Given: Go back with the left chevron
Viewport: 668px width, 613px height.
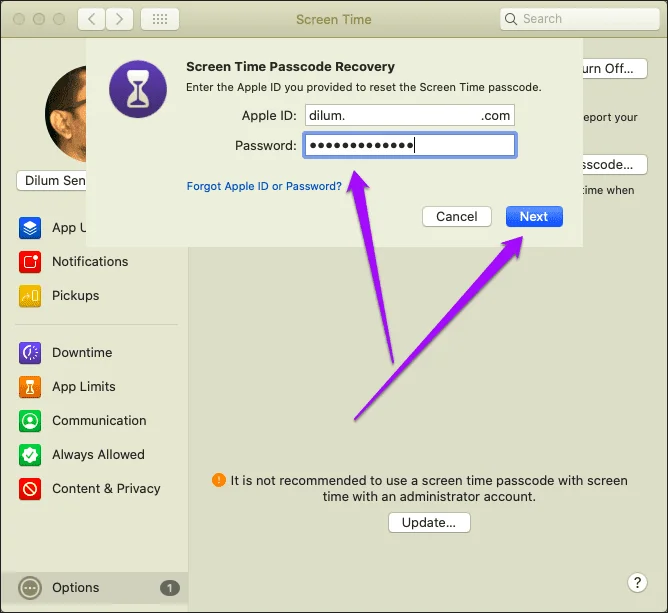Looking at the screenshot, I should click(91, 19).
